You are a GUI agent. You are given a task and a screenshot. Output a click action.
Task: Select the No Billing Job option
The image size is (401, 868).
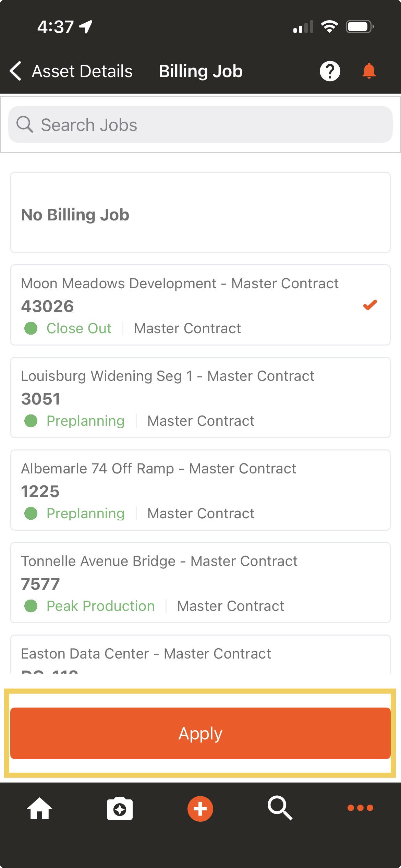[200, 213]
